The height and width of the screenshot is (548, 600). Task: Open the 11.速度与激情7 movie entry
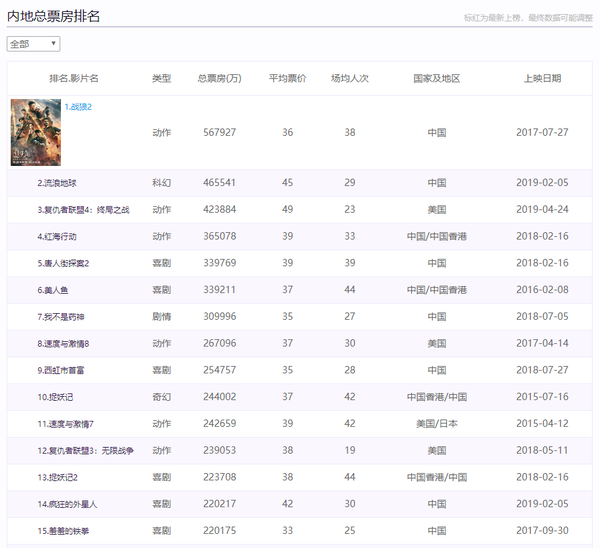click(65, 424)
